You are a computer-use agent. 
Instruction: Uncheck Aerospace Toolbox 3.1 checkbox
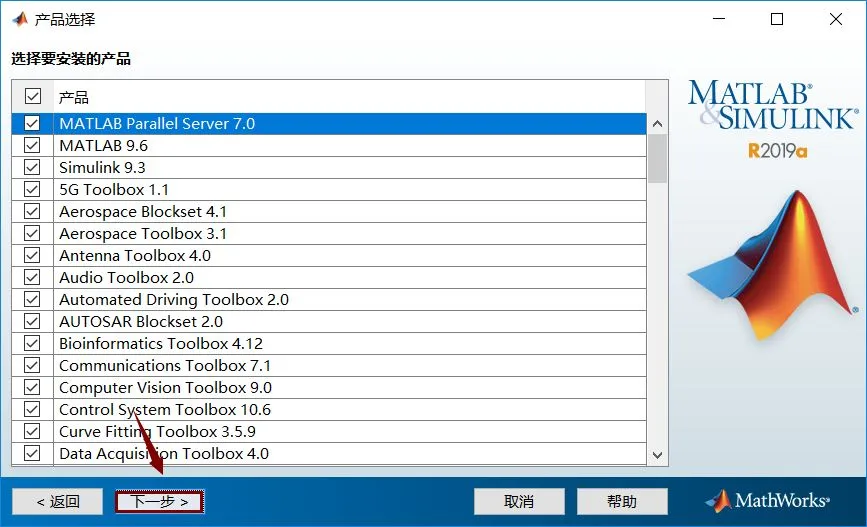(32, 233)
